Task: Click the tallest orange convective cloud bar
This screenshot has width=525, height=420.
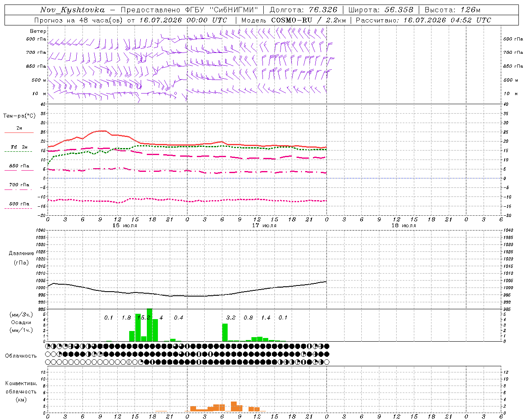Action: click(x=234, y=406)
